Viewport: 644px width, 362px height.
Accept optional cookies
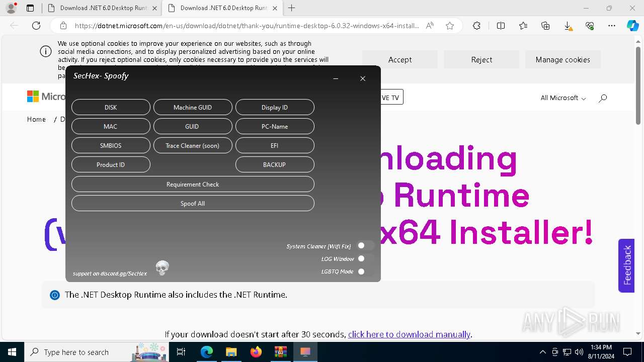[400, 59]
